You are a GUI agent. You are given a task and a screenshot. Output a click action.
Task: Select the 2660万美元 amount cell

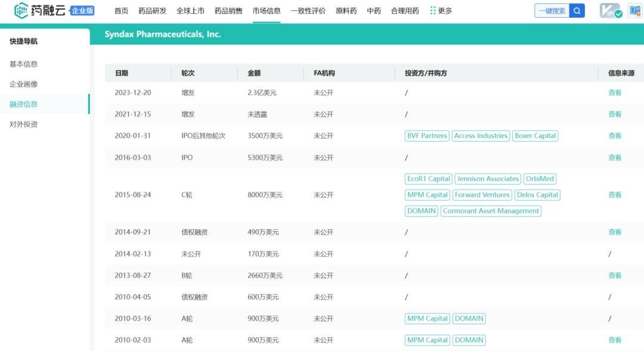coord(265,275)
